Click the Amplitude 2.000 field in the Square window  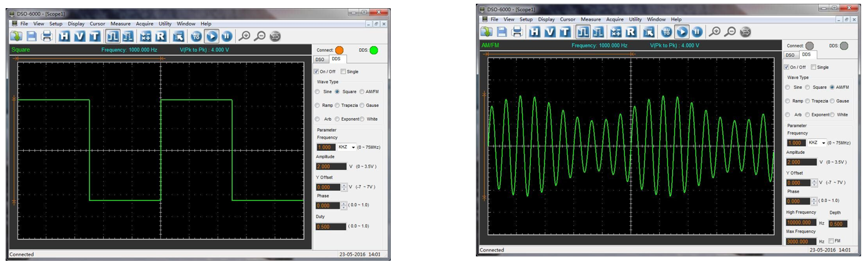tap(331, 167)
